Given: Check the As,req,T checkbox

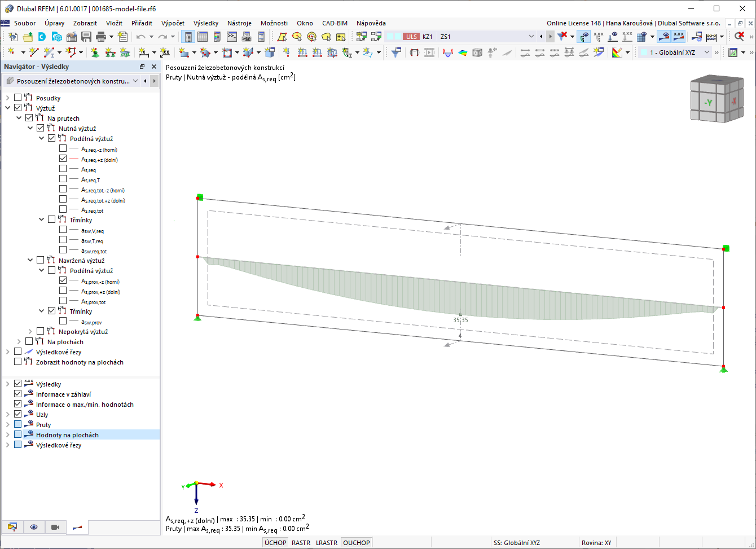Looking at the screenshot, I should [x=63, y=179].
